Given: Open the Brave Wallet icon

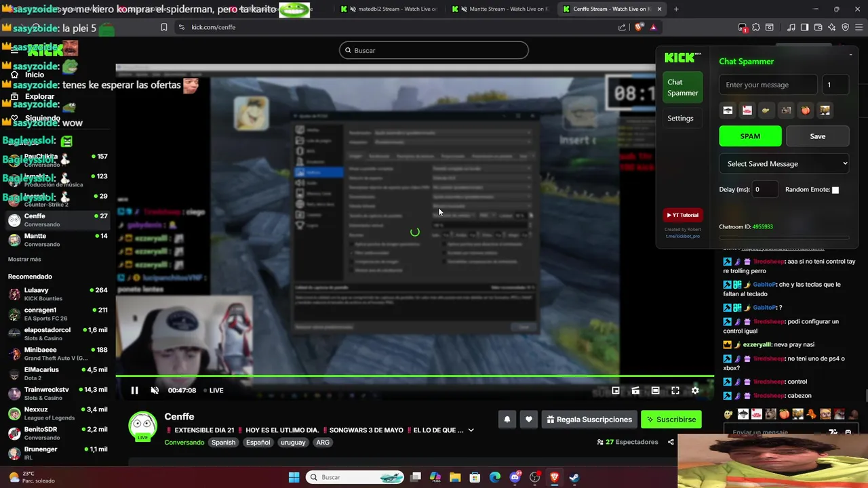Looking at the screenshot, I should pos(818,27).
